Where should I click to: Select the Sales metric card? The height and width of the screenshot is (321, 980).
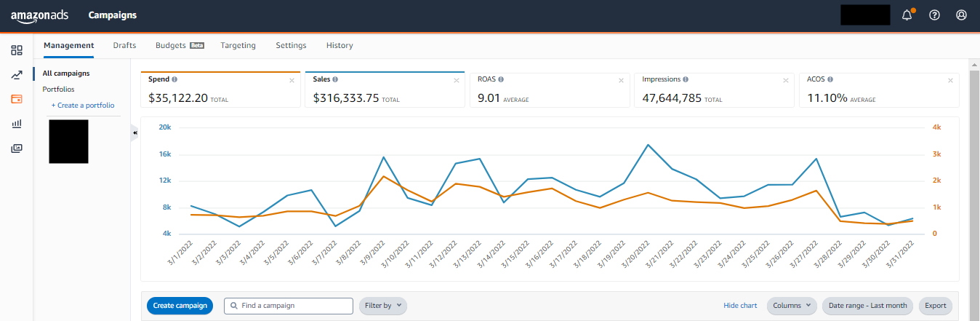pos(385,90)
